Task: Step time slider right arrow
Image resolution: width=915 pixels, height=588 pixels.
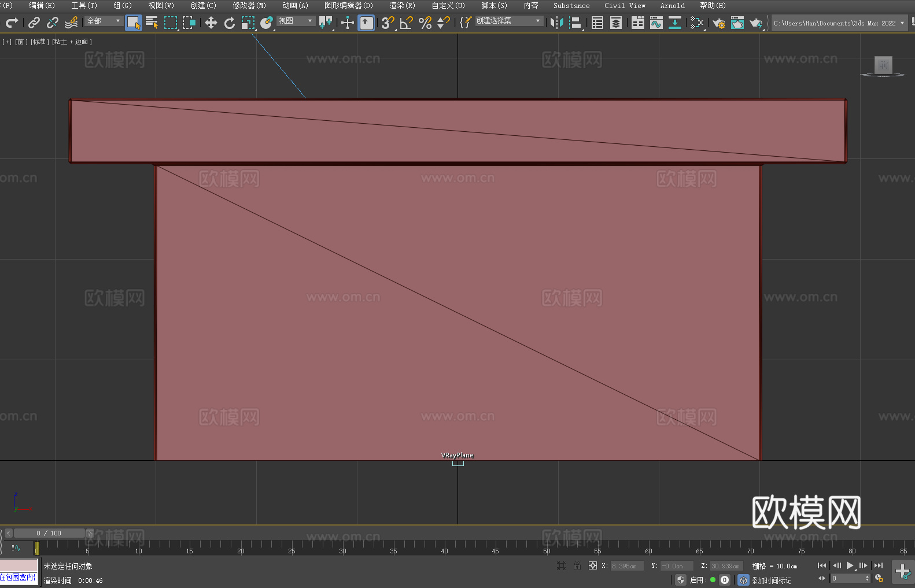Action: (x=90, y=533)
